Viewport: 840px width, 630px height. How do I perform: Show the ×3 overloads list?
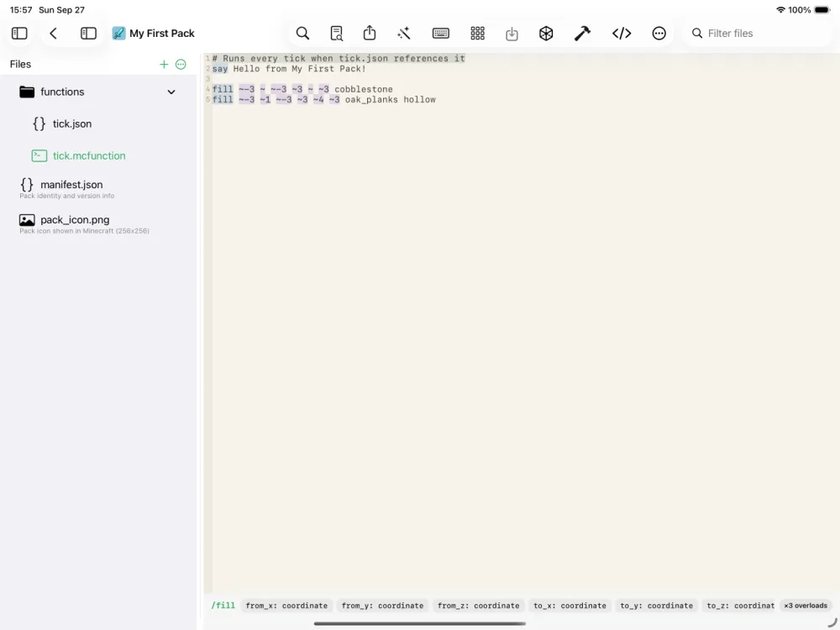click(806, 606)
